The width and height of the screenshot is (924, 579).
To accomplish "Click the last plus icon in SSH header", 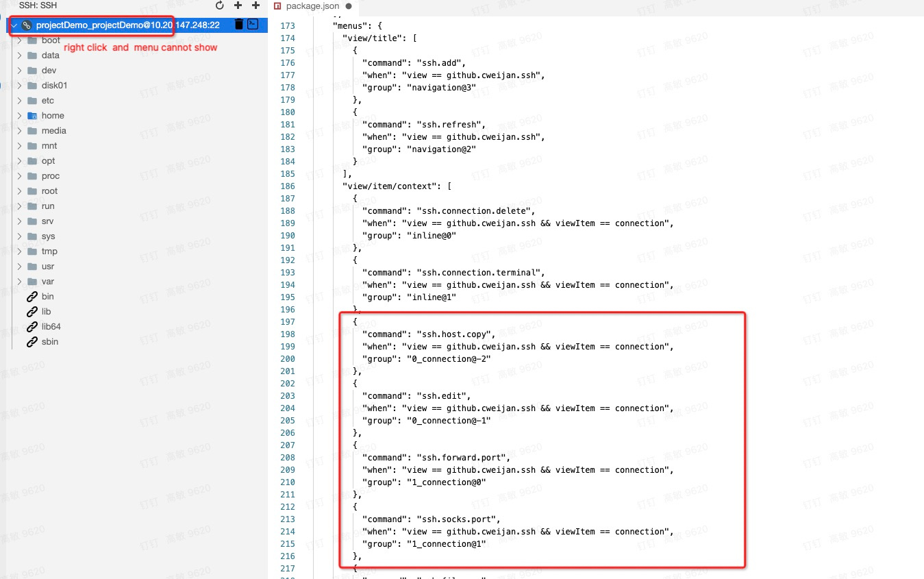I will (x=256, y=5).
